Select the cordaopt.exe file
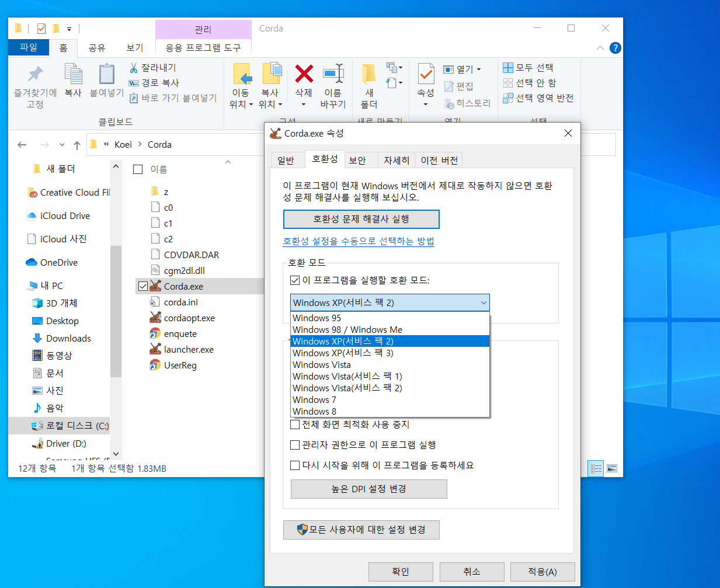Screen dimensions: 720x588 click(189, 318)
